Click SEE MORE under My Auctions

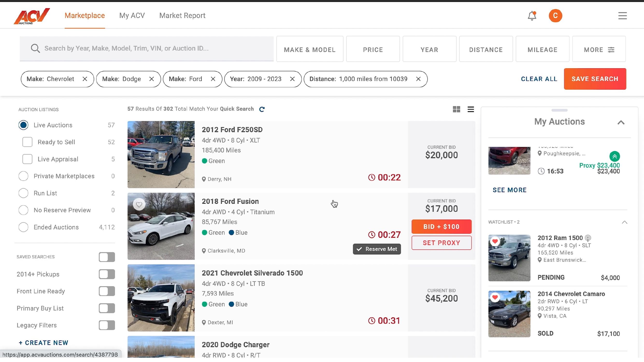click(509, 190)
